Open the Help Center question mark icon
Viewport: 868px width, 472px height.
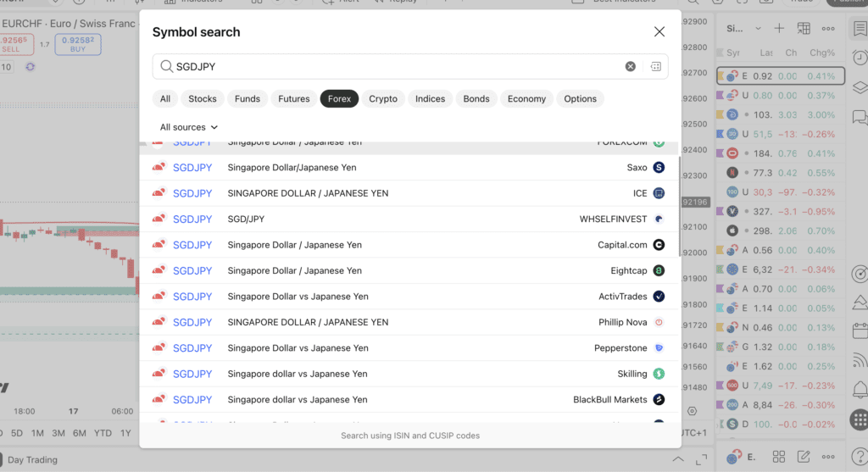860,457
